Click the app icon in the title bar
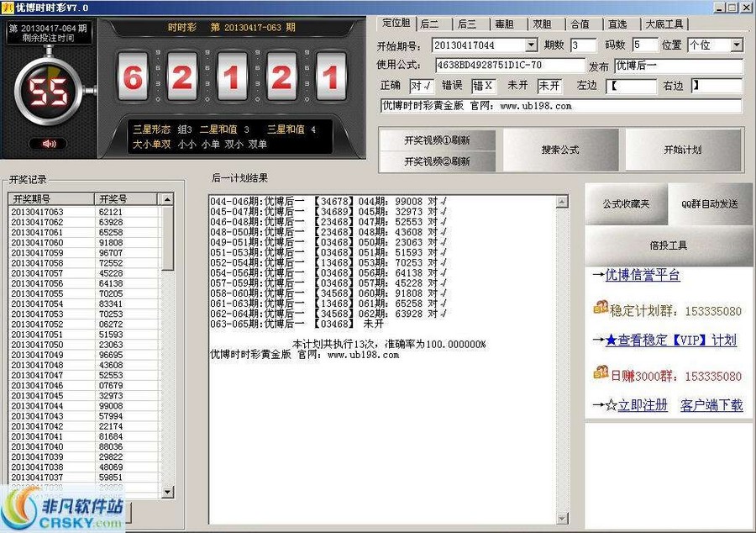The height and width of the screenshot is (533, 756). pos(8,8)
